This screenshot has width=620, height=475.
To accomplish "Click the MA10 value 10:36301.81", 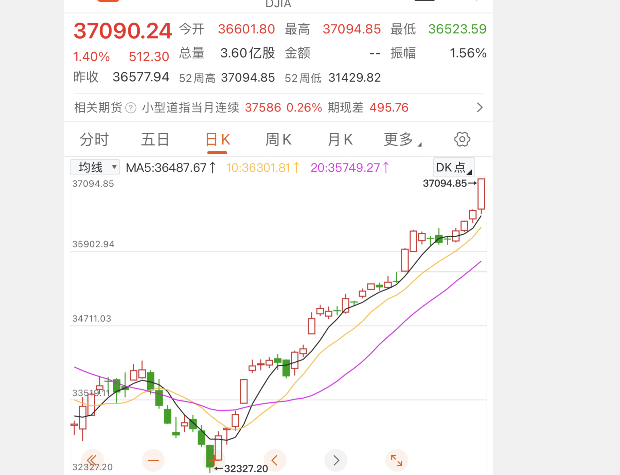I will [x=263, y=168].
